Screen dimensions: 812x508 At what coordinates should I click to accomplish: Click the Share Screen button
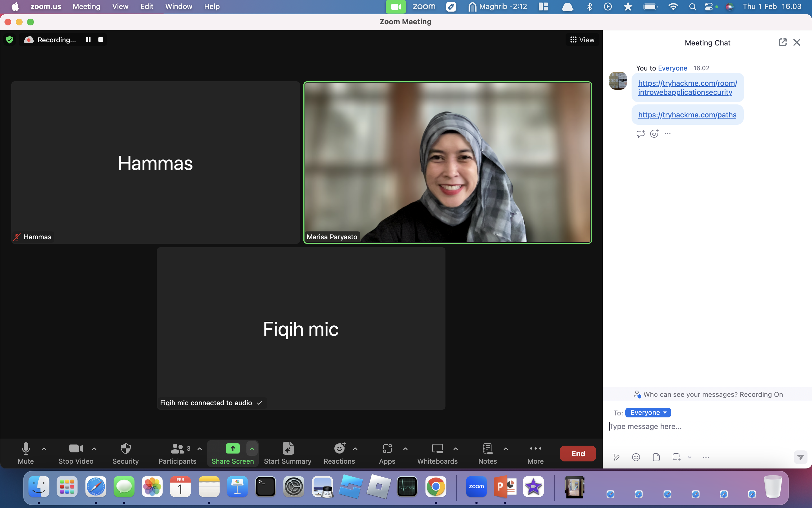(233, 453)
